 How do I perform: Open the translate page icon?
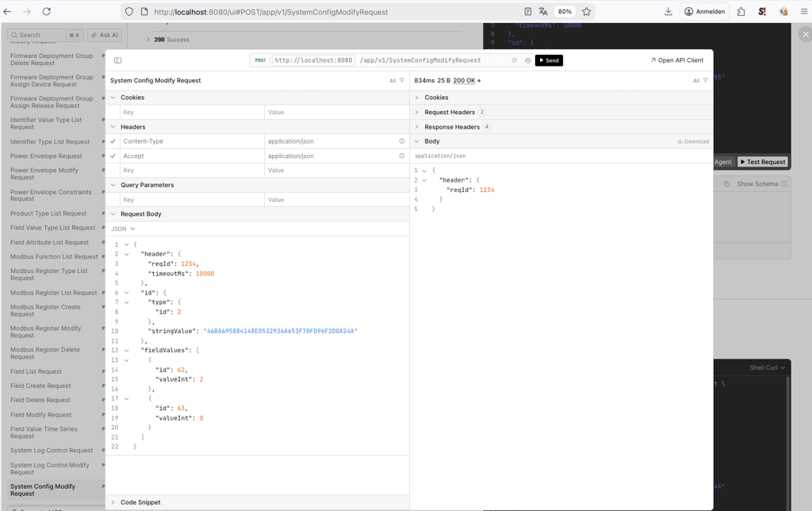point(543,11)
